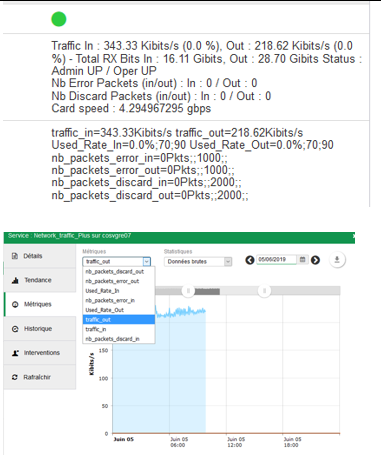Select highlighted traffic_out option

119,320
